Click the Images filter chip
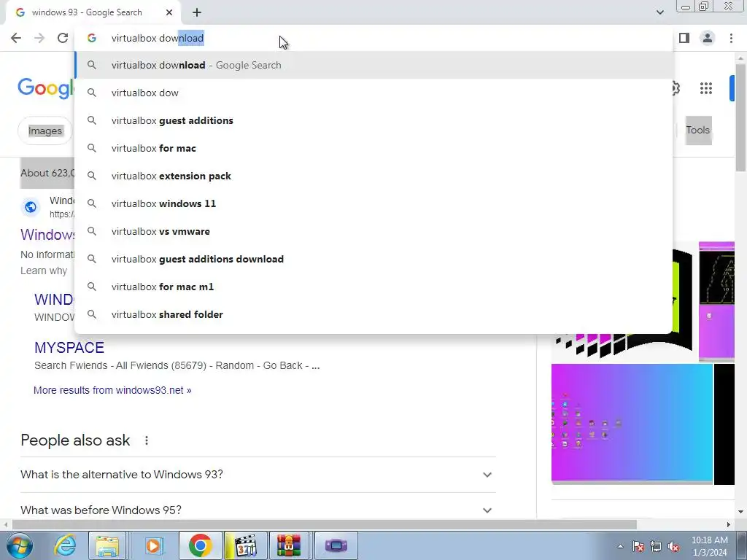This screenshot has width=747, height=560. 44,131
